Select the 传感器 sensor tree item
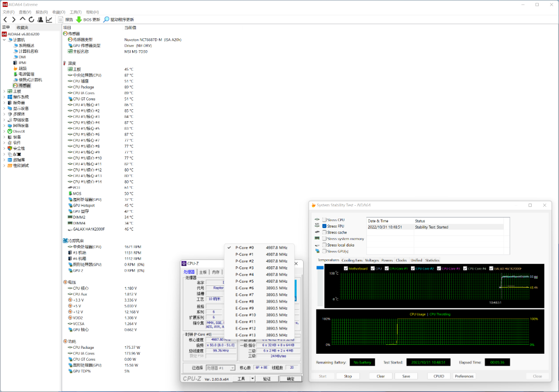The height and width of the screenshot is (392, 559). (x=25, y=85)
